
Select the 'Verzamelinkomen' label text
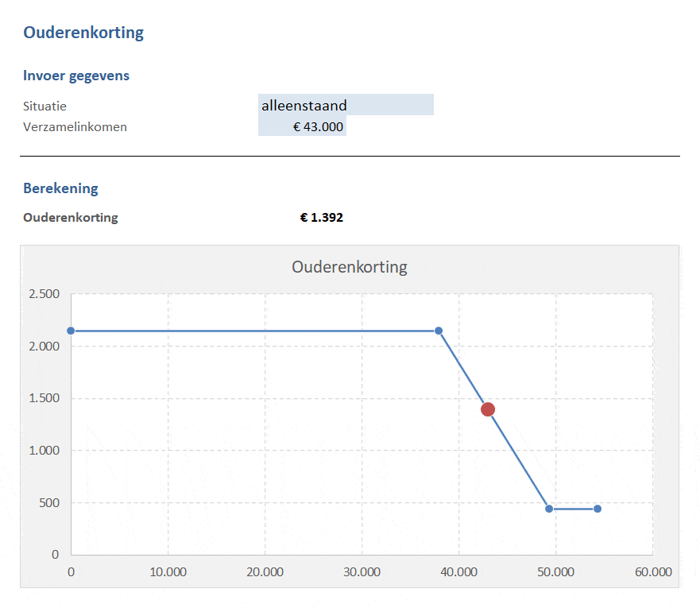click(x=75, y=126)
